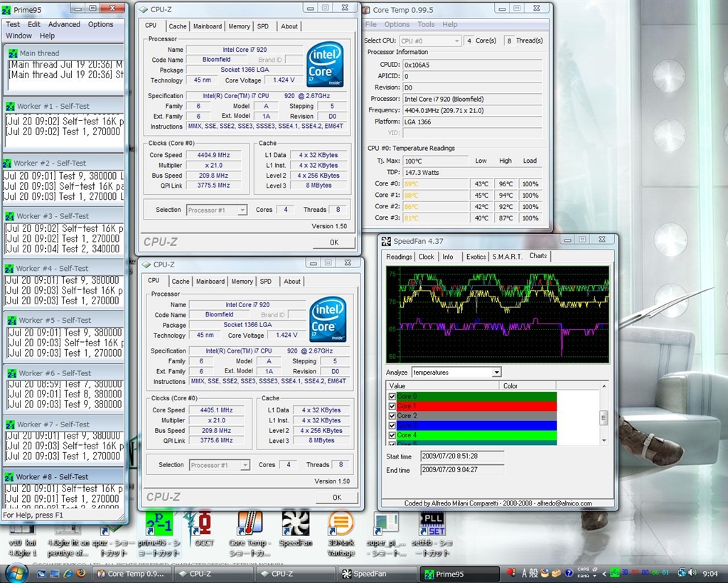Screen dimensions: 728x583
Task: Open Processor #1 Selection dropdown in top CPU-Z
Action: pos(242,210)
